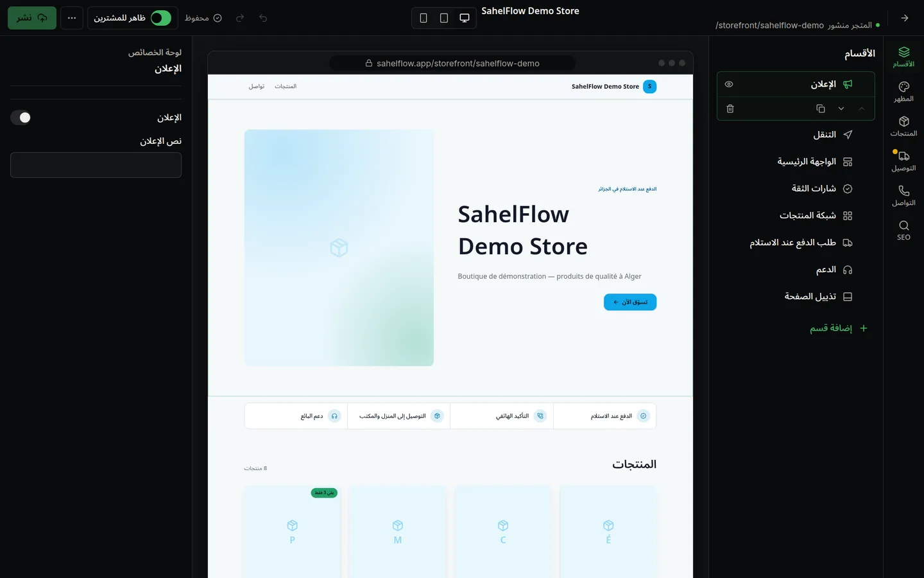Go back using the top-right arrow
924x578 pixels.
click(x=905, y=18)
